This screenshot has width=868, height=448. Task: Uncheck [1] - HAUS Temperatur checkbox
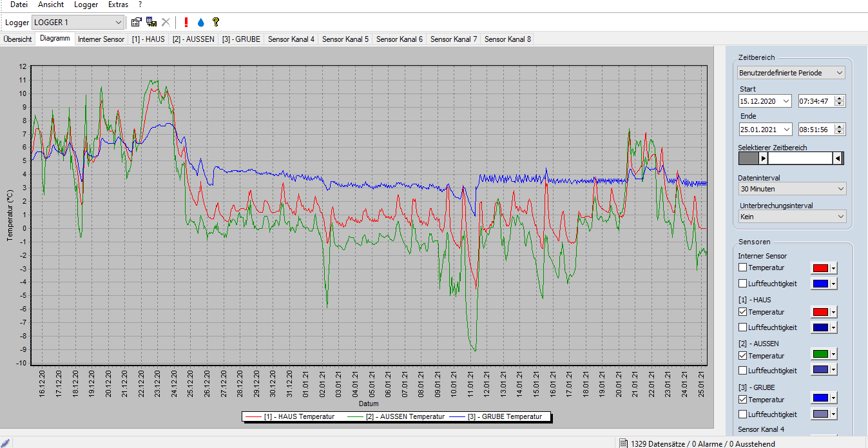coord(743,312)
